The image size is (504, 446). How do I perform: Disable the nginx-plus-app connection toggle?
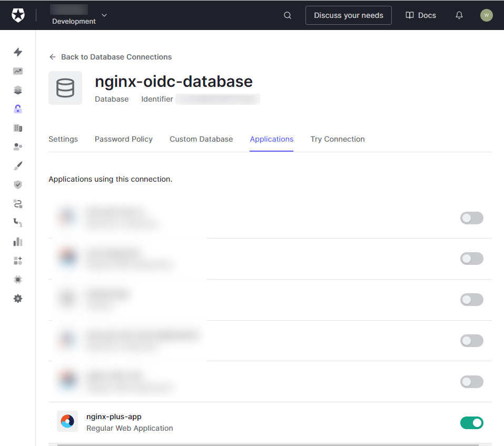[x=471, y=423]
